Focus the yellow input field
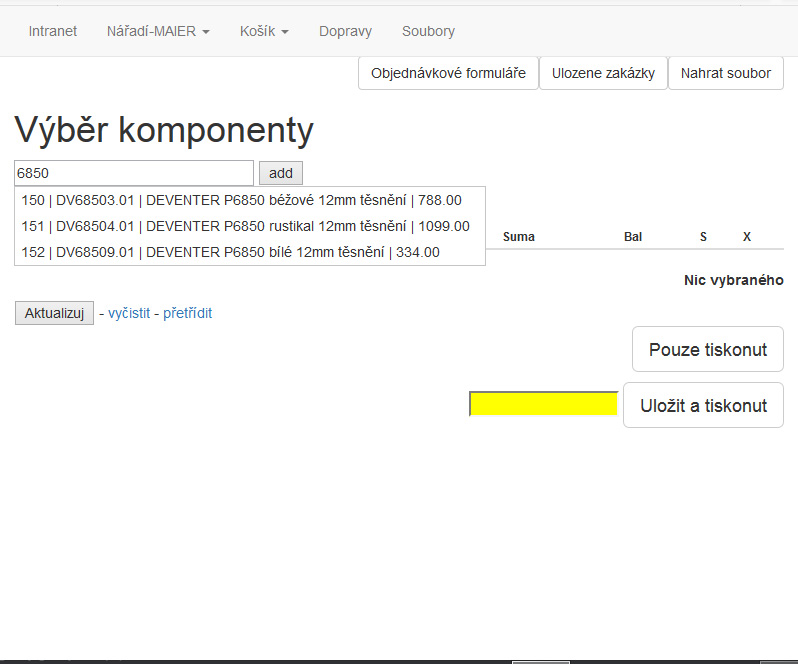 pyautogui.click(x=543, y=404)
